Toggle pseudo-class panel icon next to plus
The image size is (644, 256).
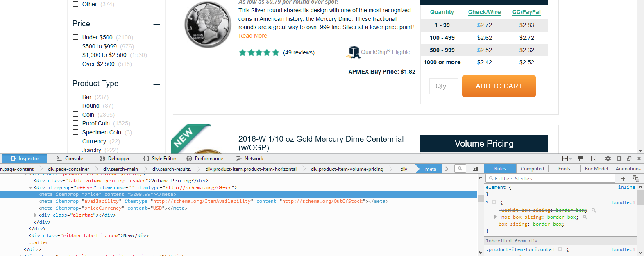point(636,178)
